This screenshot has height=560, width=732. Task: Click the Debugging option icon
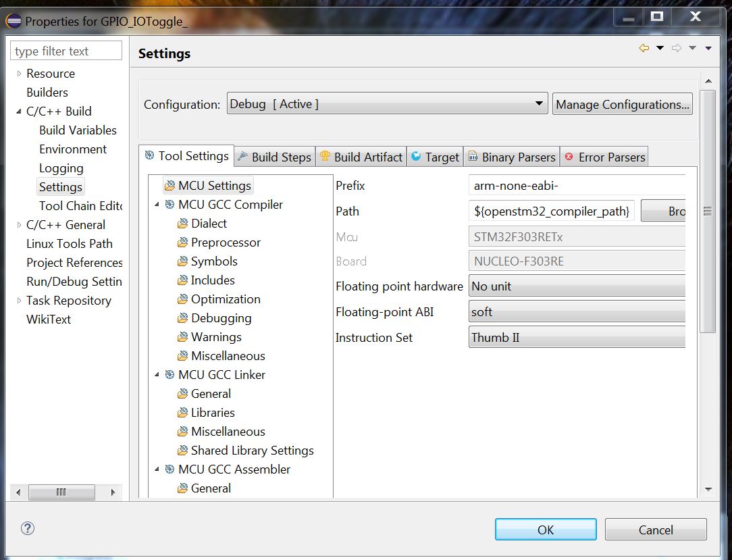click(x=182, y=318)
